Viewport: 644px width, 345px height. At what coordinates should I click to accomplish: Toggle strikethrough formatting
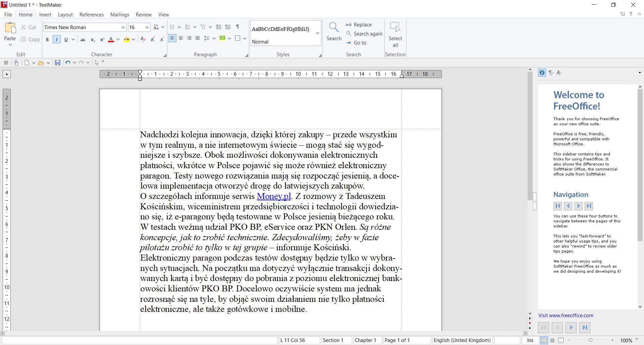[x=83, y=39]
